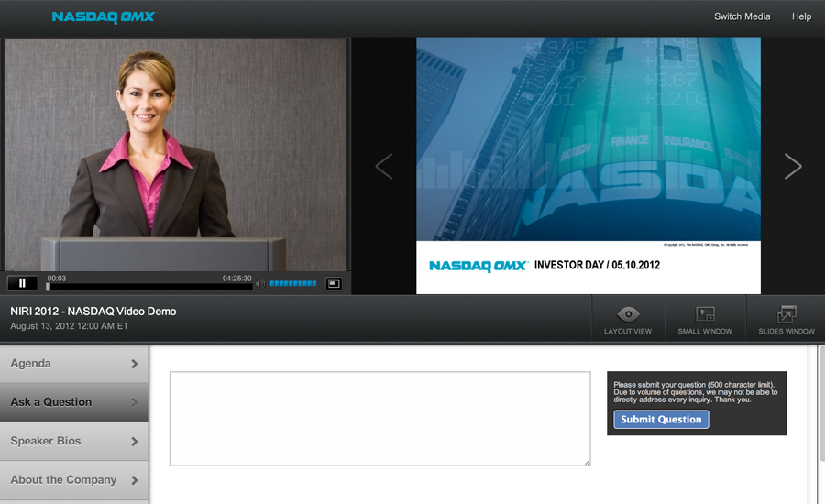Submit the question with Submit Question

click(x=661, y=420)
